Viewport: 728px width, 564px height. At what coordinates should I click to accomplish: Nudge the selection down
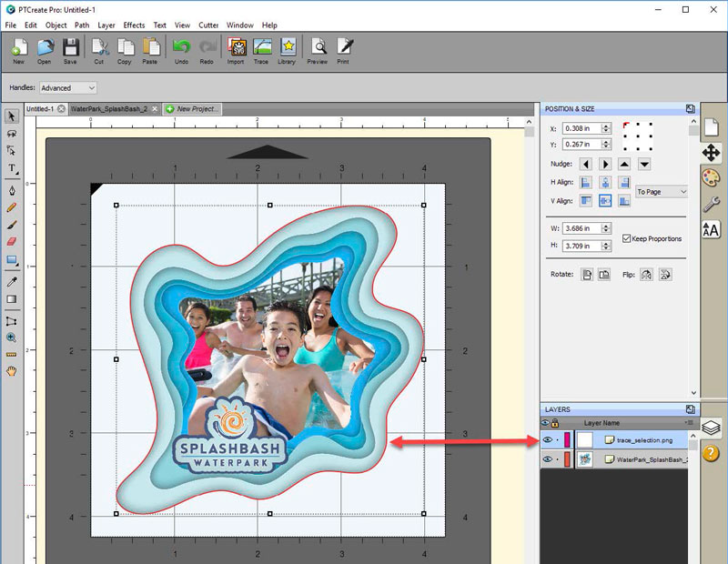coord(644,164)
